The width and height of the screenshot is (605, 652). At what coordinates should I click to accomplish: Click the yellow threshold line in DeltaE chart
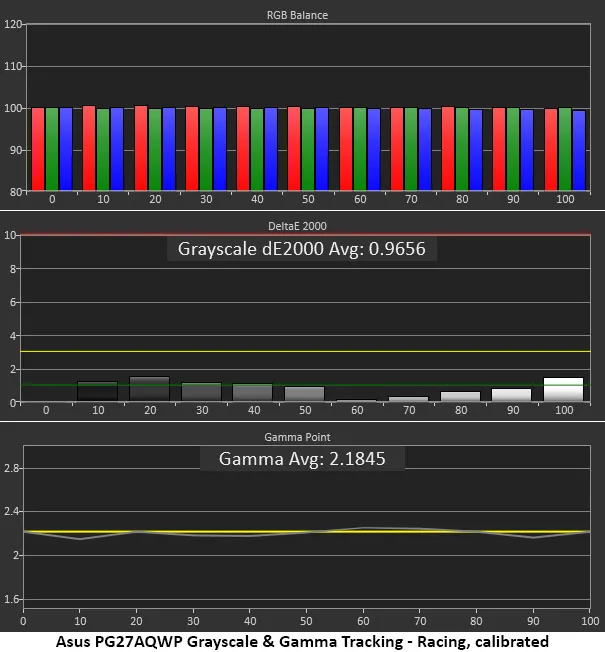click(x=300, y=352)
